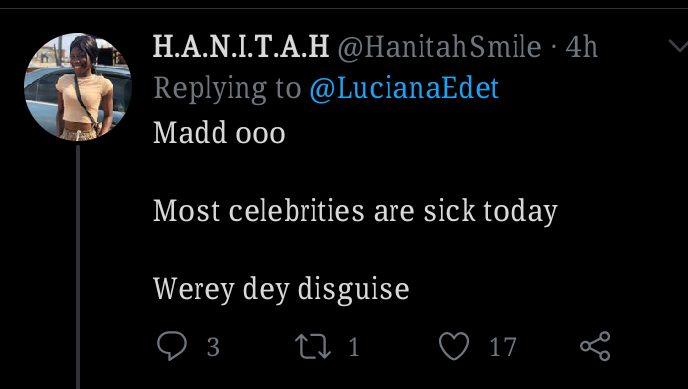Screen dimensions: 688x389
Task: Open H.A.N.I.T.A.H profile picture
Action: point(78,87)
